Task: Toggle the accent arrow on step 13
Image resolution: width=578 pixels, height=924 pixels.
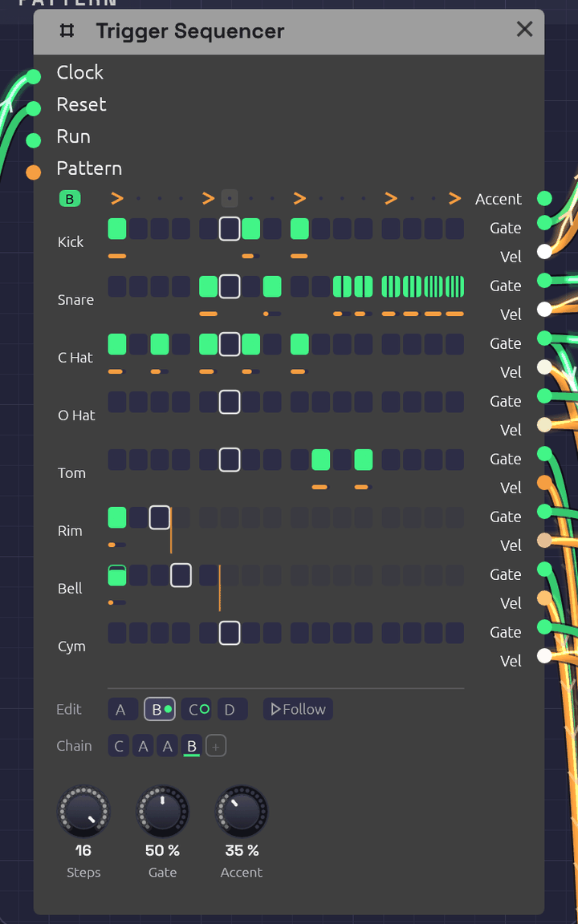Action: click(x=391, y=199)
